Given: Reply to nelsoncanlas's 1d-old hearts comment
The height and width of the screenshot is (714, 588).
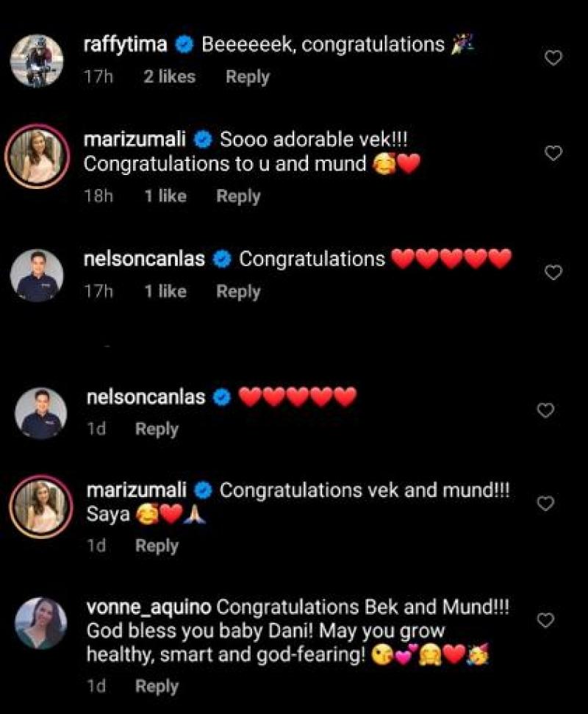Looking at the screenshot, I should [157, 429].
